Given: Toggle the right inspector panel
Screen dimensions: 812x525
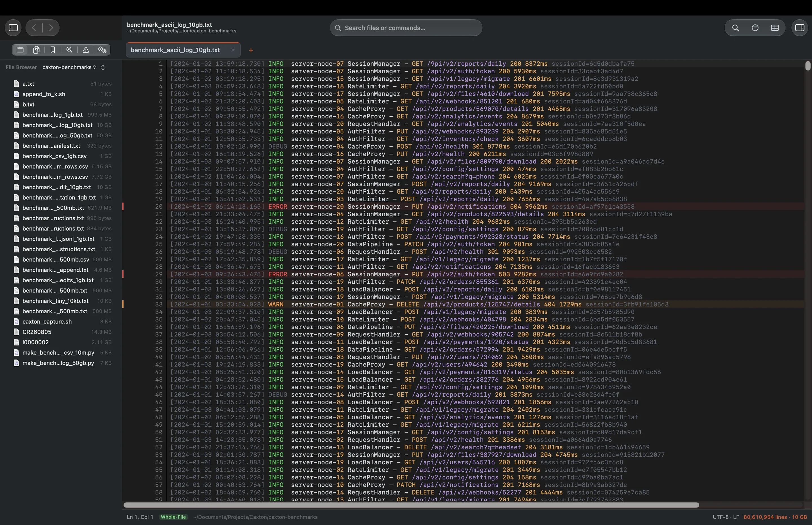Looking at the screenshot, I should 800,28.
